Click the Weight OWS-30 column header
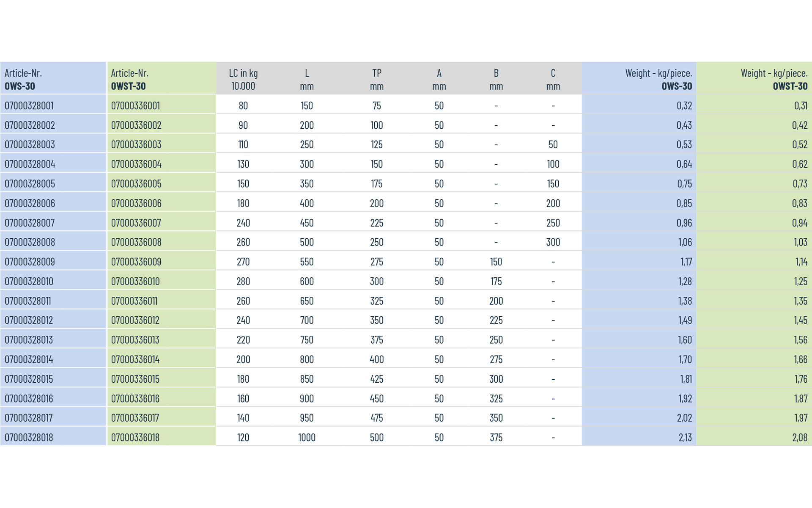The image size is (812, 508). [x=658, y=79]
